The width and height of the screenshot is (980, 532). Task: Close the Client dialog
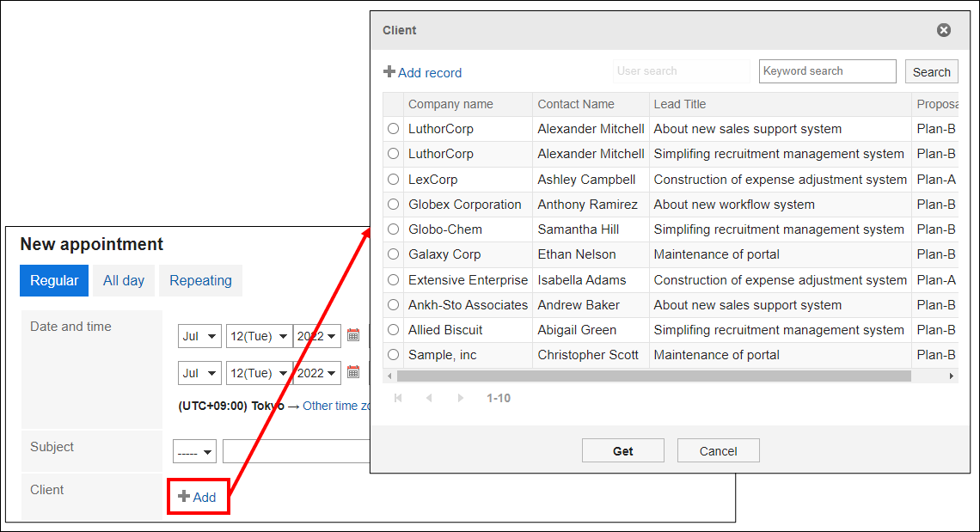point(943,29)
